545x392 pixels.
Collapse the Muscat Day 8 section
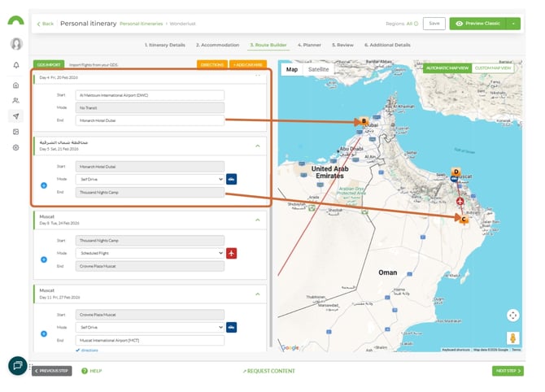258,220
